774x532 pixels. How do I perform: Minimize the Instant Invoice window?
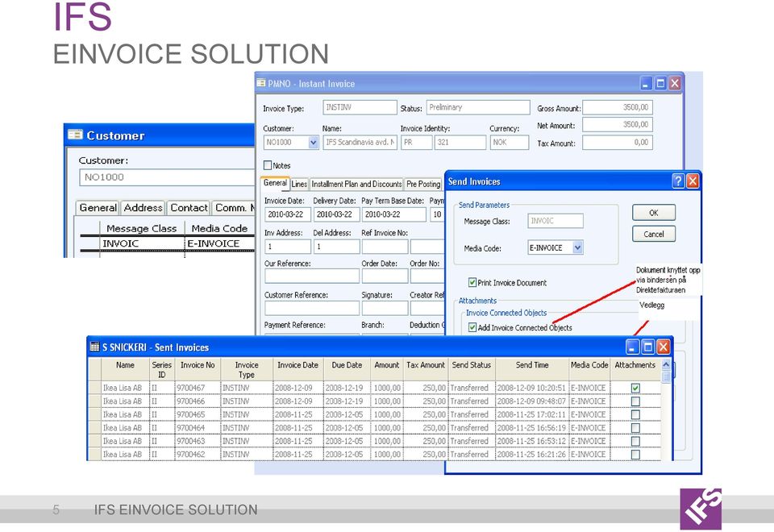pos(646,83)
